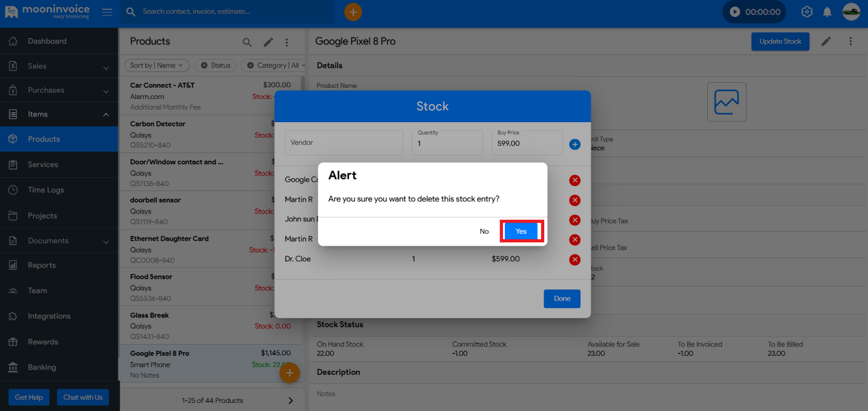Select the Glass Break product
This screenshot has height=411, width=868.
point(210,326)
